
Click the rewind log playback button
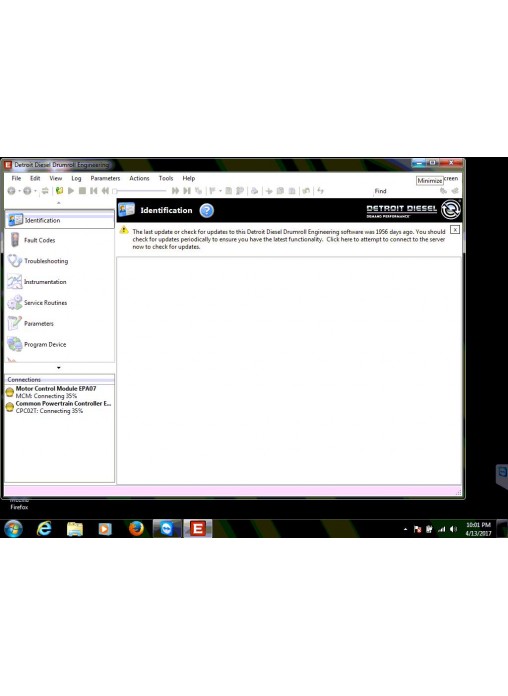point(105,191)
